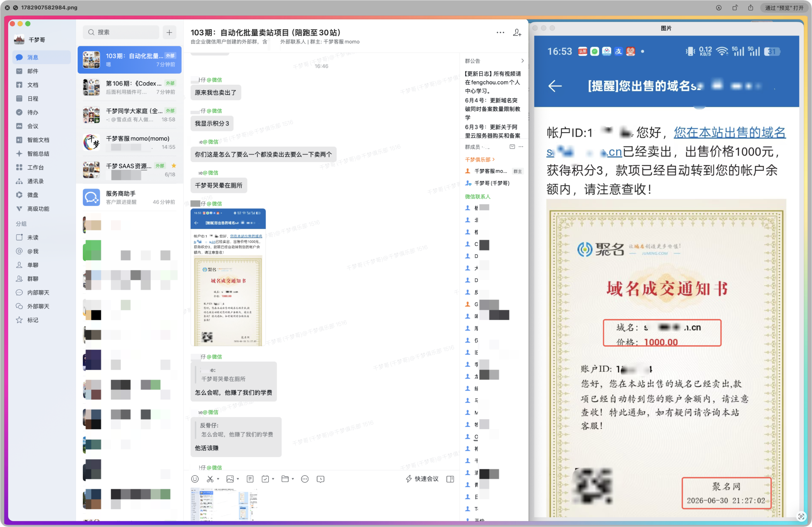This screenshot has height=527, width=812.
Task: Click the scissors screenshot icon
Action: [210, 479]
